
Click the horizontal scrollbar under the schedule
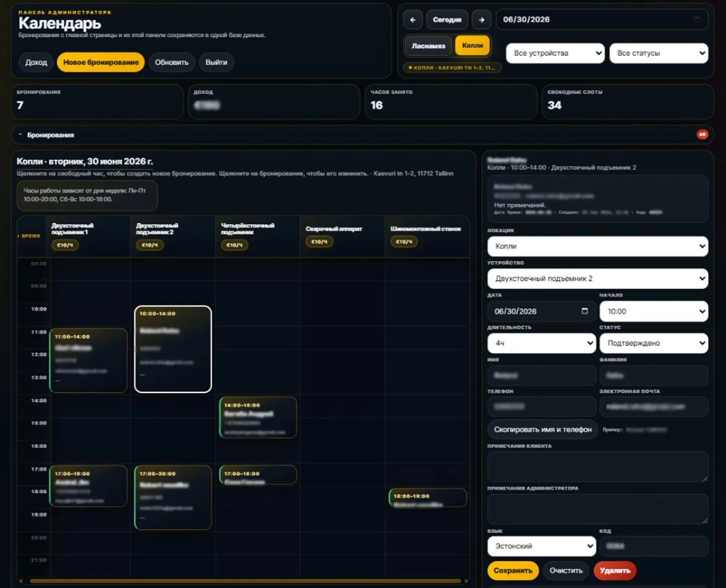click(x=245, y=581)
